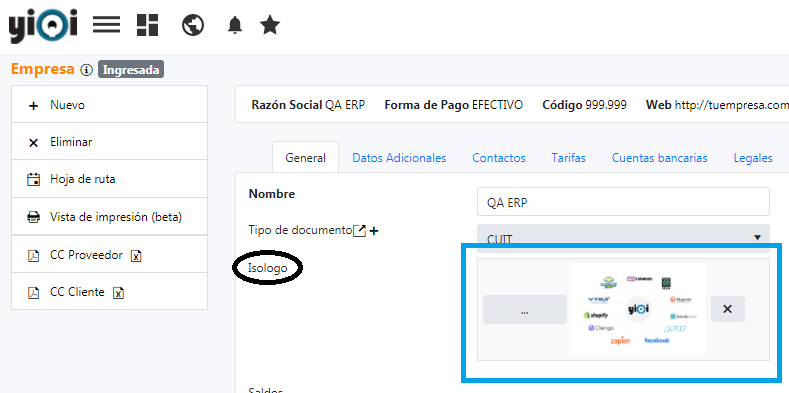Open the Contactos tab
Screen dimensions: 789x393
499,158
